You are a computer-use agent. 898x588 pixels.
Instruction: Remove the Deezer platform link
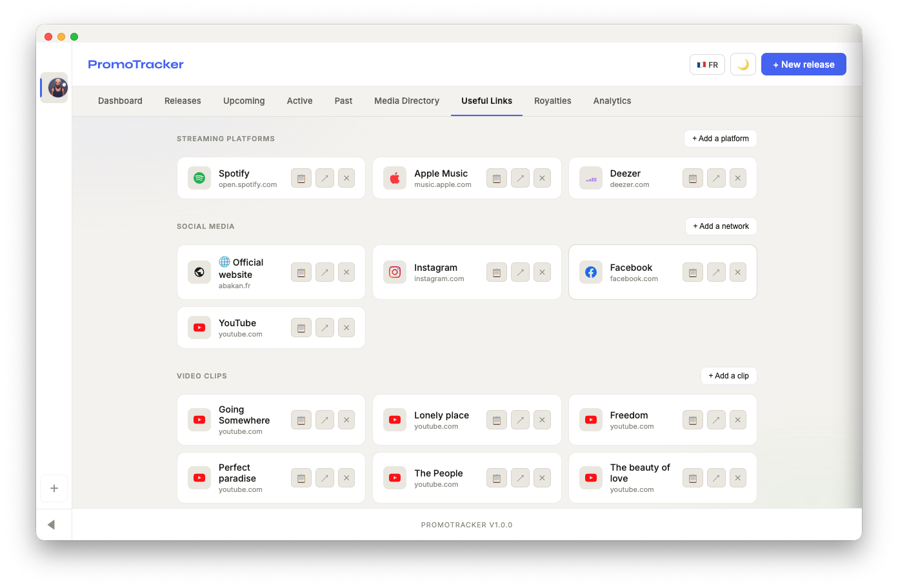tap(737, 179)
